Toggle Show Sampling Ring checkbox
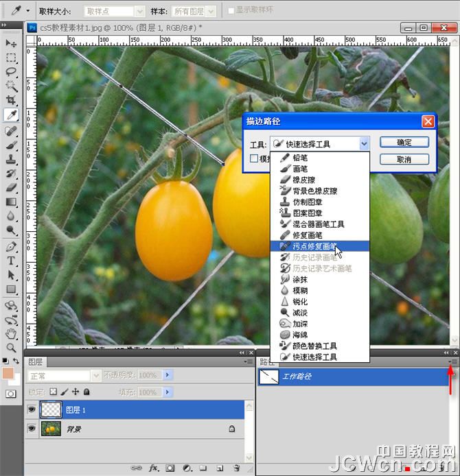 tap(231, 11)
